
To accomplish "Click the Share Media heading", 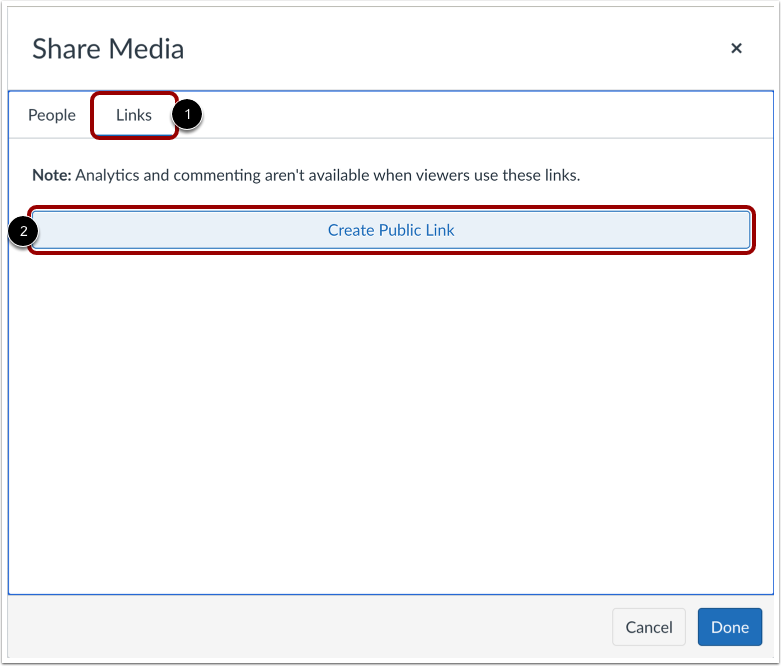I will pos(108,49).
